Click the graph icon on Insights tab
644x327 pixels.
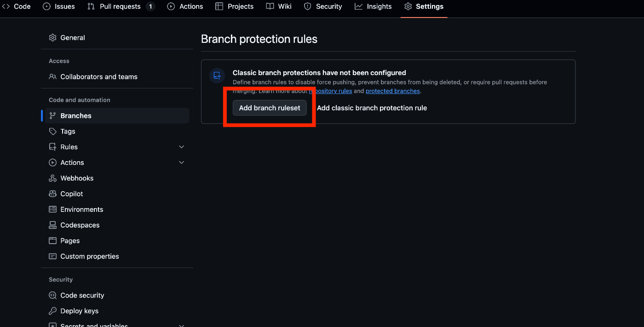359,6
